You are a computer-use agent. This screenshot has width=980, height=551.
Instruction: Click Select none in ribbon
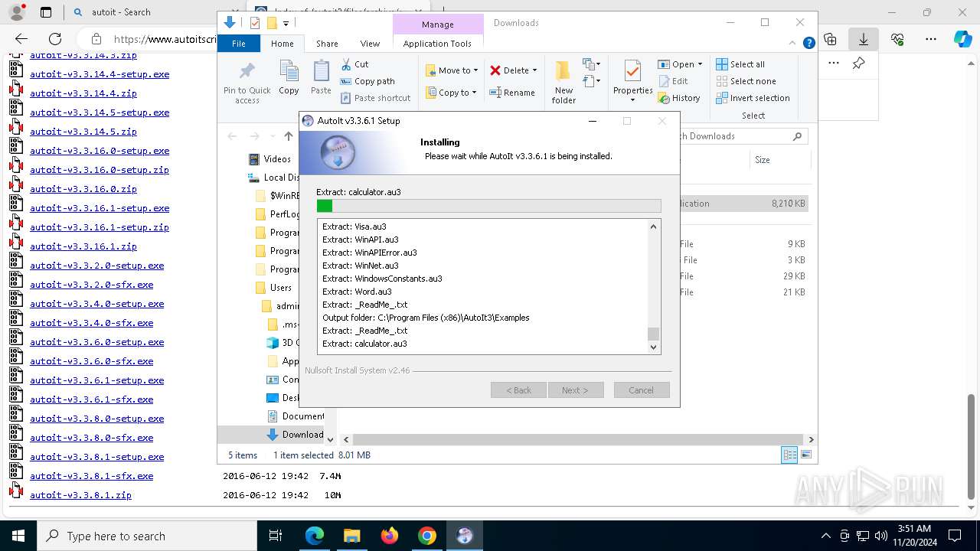[x=746, y=81]
